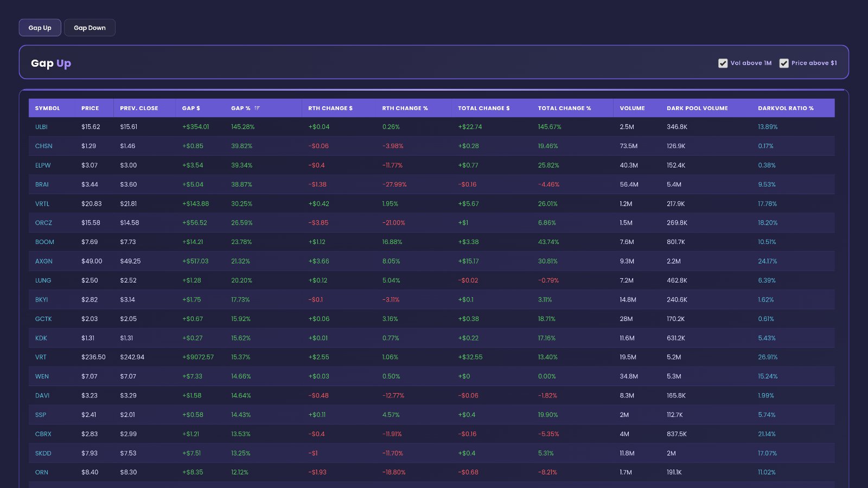This screenshot has width=868, height=488.
Task: Select AXGN's 24.17% darkvol ratio value
Action: [768, 261]
